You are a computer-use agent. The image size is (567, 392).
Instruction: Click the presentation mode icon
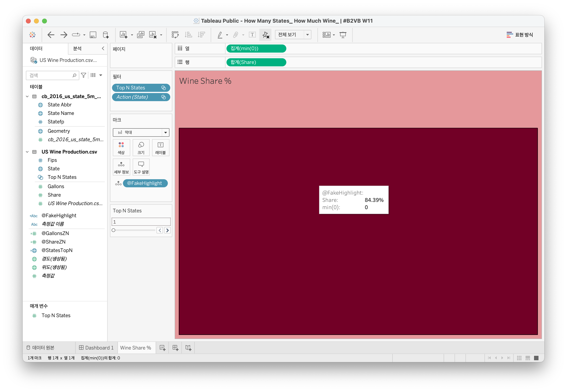343,35
